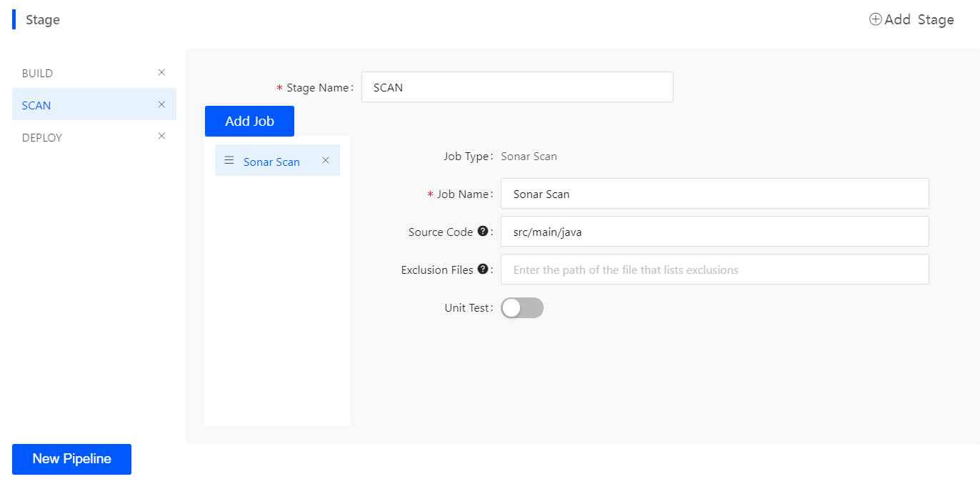Click the drag handle icon on Sonar Scan job
The width and height of the screenshot is (980, 489).
click(229, 161)
